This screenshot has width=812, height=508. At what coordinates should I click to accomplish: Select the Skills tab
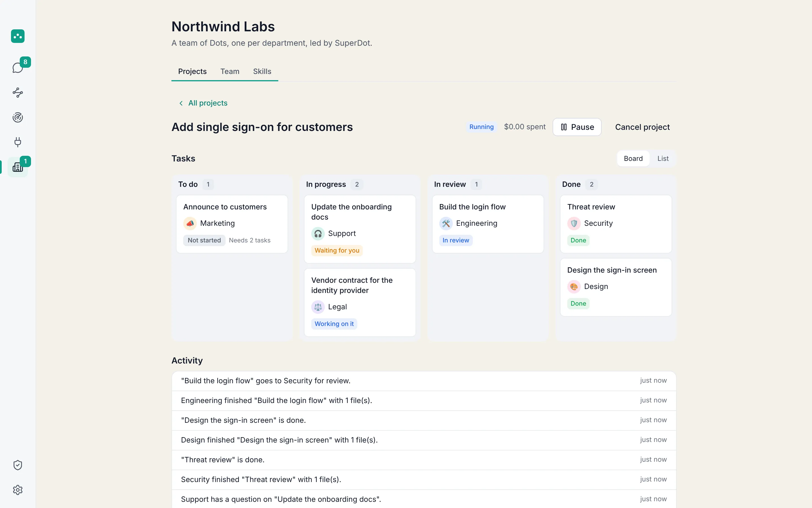(262, 72)
